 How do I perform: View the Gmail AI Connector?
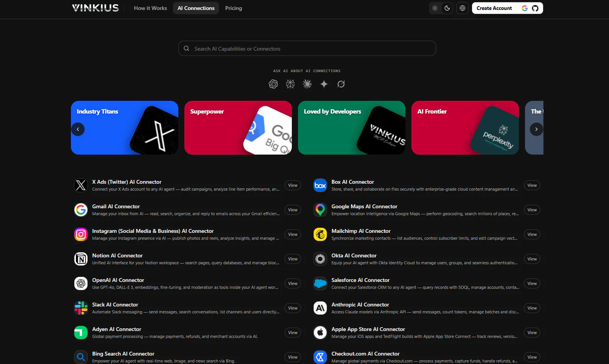coord(293,210)
